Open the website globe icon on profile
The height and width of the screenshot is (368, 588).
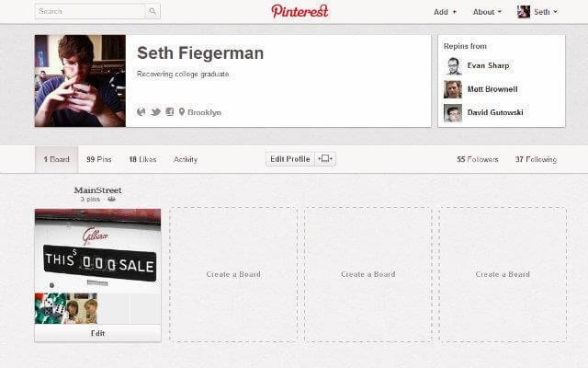coord(141,112)
